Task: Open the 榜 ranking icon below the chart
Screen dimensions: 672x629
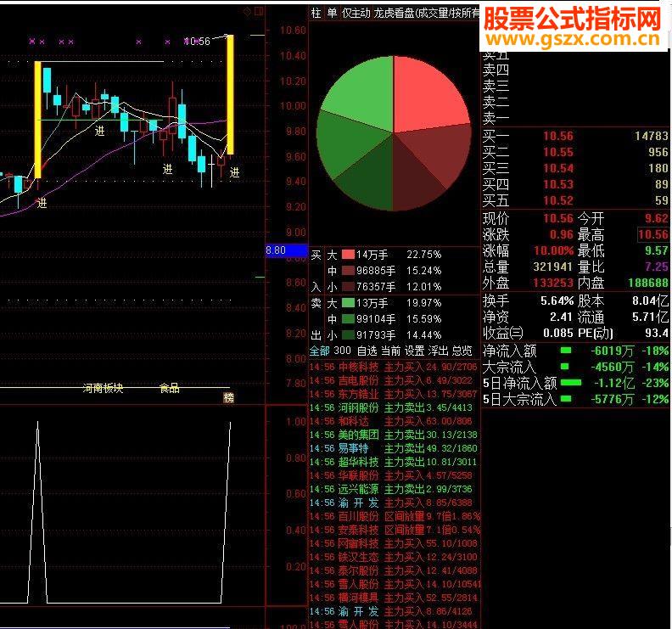Action: [x=229, y=398]
